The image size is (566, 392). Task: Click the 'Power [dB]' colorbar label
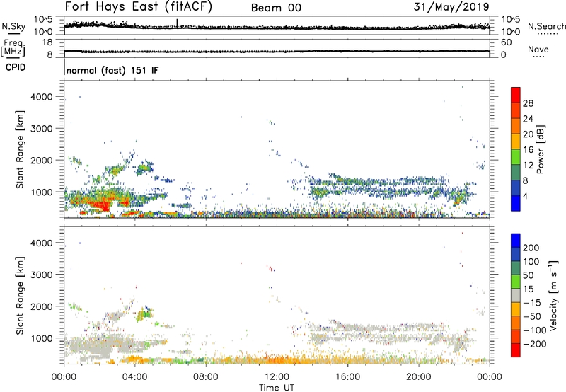540,149
